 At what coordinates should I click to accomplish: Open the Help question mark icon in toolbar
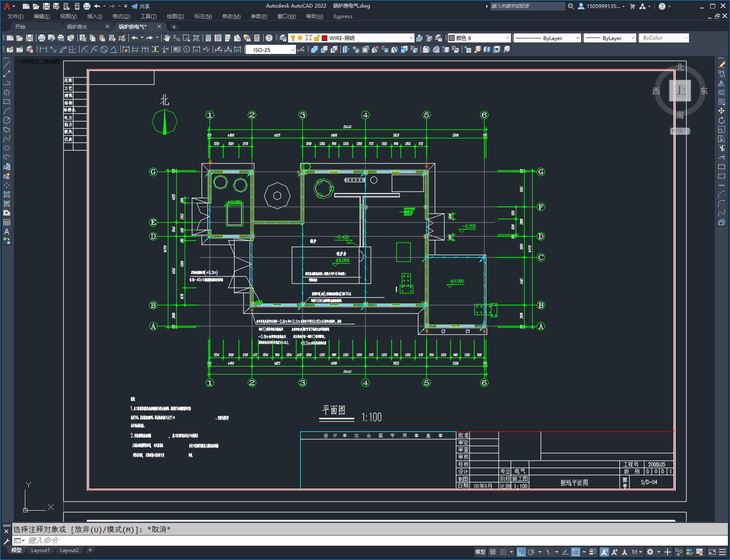[269, 38]
